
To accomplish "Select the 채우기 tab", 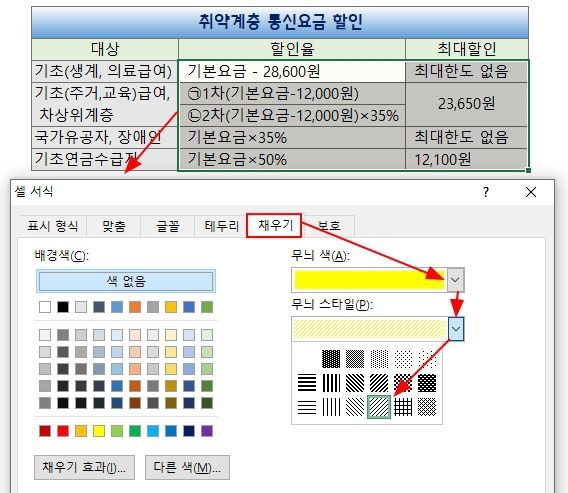I will click(x=274, y=225).
